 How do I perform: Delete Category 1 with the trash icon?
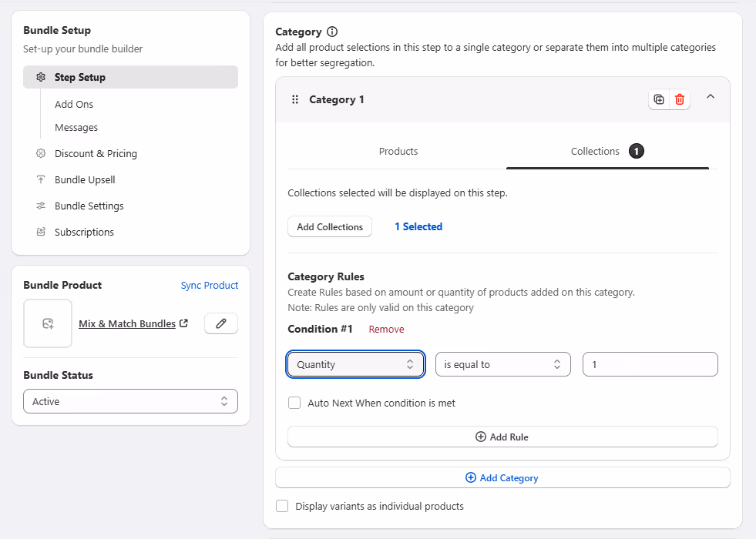680,99
